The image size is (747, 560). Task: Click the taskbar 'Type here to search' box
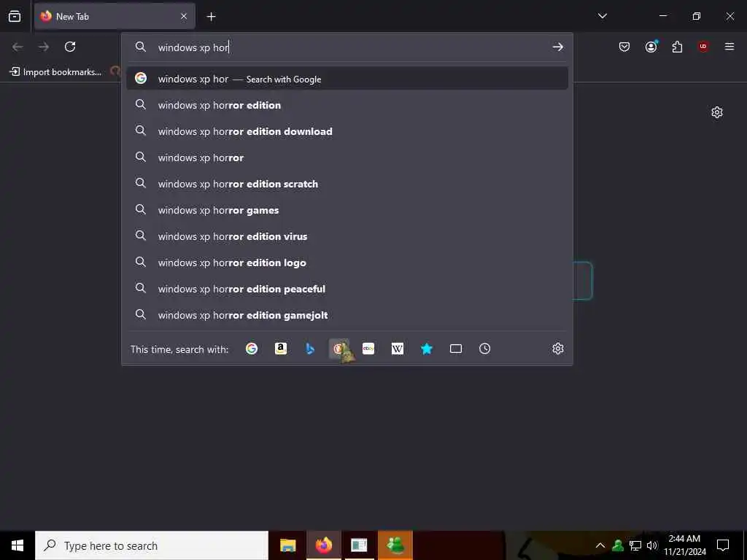coord(152,545)
